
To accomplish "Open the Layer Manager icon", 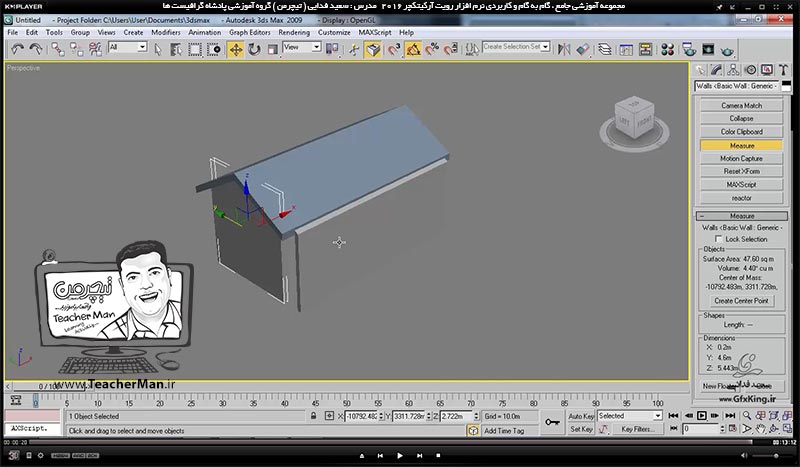I will pyautogui.click(x=605, y=49).
